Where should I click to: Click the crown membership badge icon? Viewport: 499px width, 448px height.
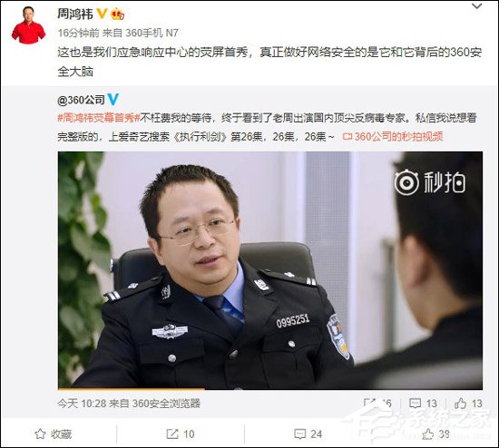[x=117, y=14]
